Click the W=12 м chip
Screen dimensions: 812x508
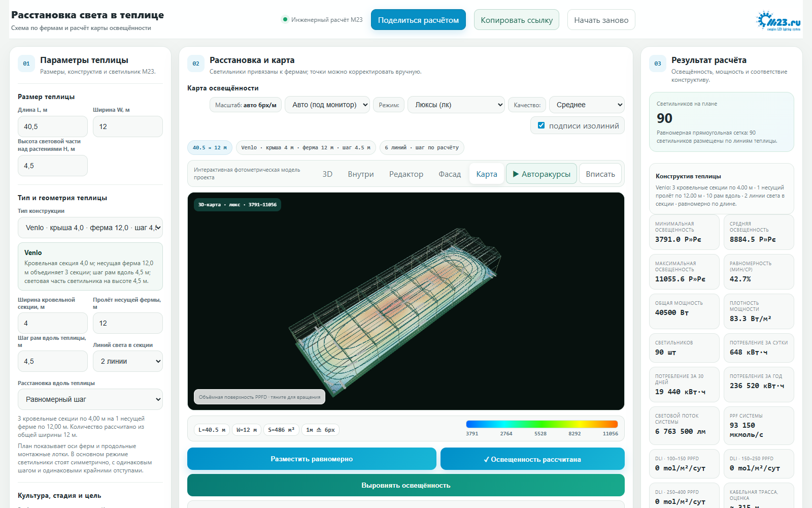pos(247,430)
